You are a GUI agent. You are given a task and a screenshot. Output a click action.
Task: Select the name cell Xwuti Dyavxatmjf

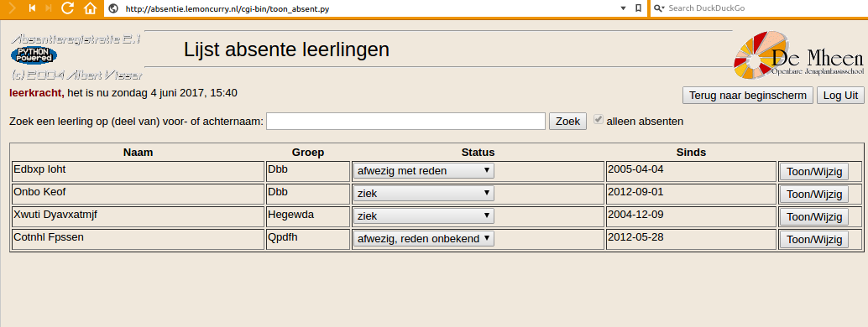click(139, 216)
